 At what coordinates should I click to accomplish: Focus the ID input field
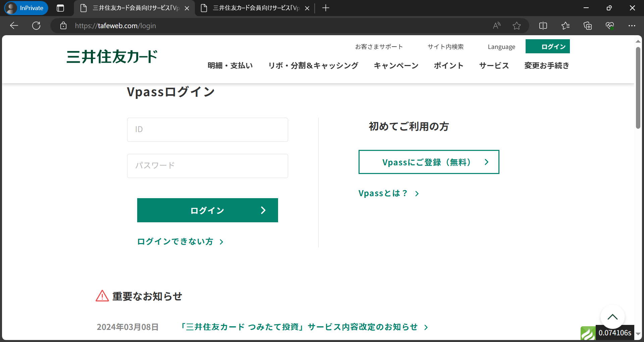click(x=207, y=129)
